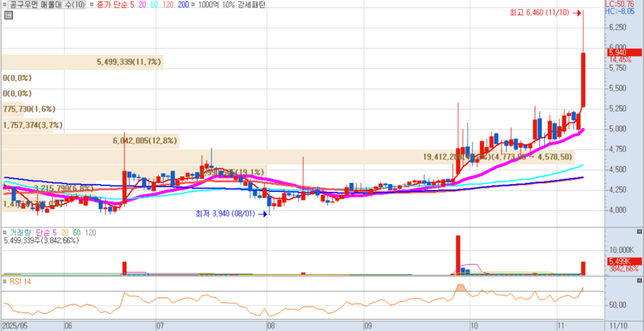Viewport: 644px width, 331px height.
Task: Click the 6,042,005(12.8%) volume profile bar
Action: tap(90, 141)
